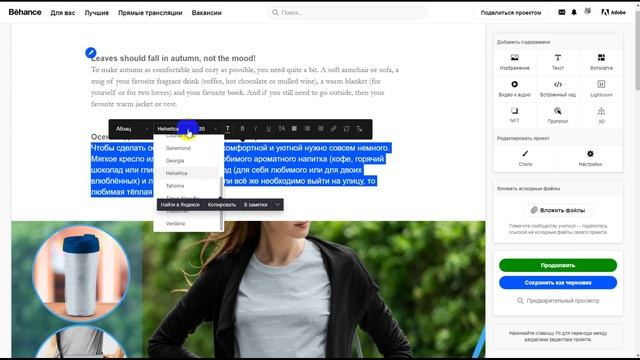Align the selected text right
The height and width of the screenshot is (360, 640).
[320, 129]
